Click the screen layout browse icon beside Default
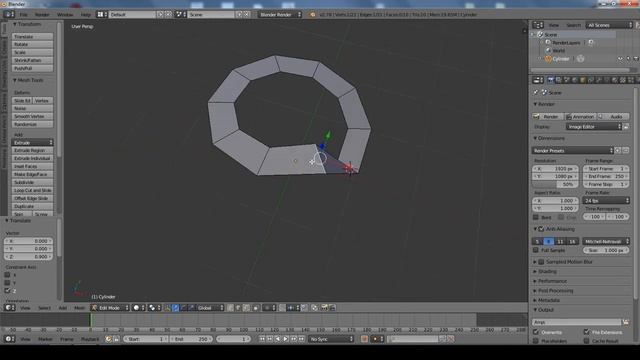Image resolution: width=640 pixels, height=360 pixels. point(101,14)
